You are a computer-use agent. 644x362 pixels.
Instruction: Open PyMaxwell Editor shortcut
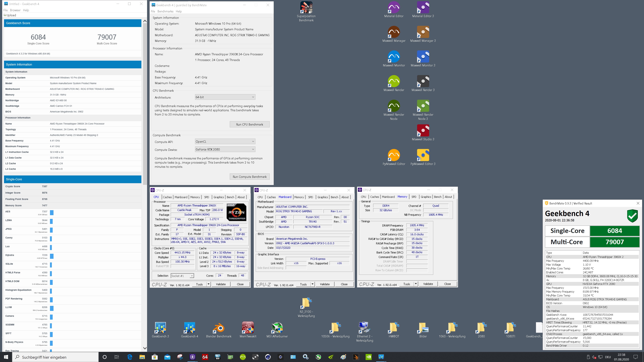[x=394, y=157]
